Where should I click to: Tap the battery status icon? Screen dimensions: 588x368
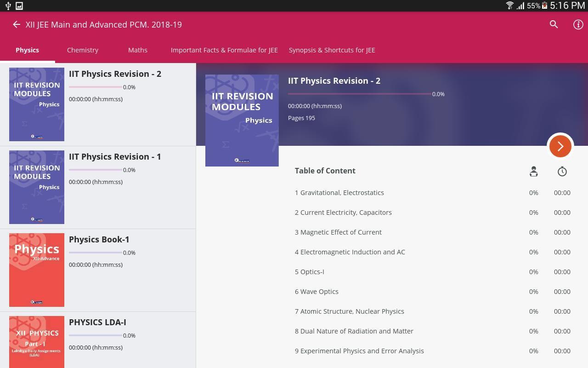coord(544,6)
